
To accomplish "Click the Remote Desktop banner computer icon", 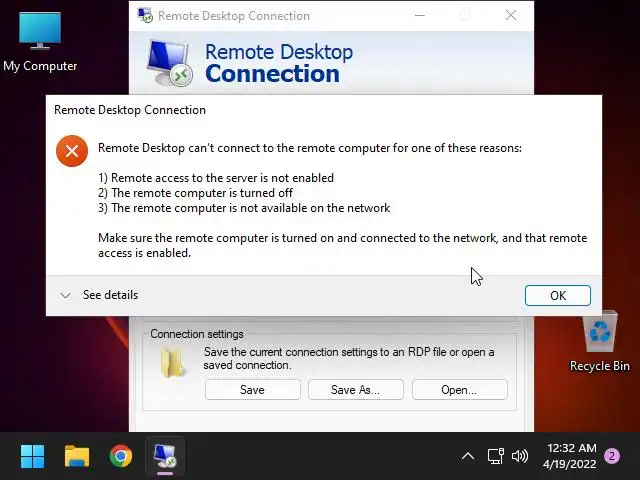I will [170, 63].
